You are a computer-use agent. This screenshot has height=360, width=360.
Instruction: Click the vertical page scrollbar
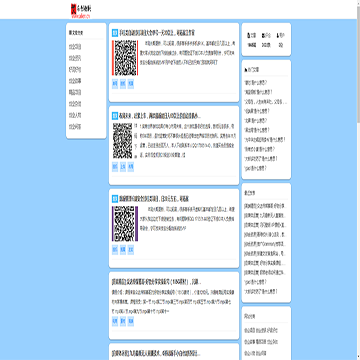pos(358,180)
